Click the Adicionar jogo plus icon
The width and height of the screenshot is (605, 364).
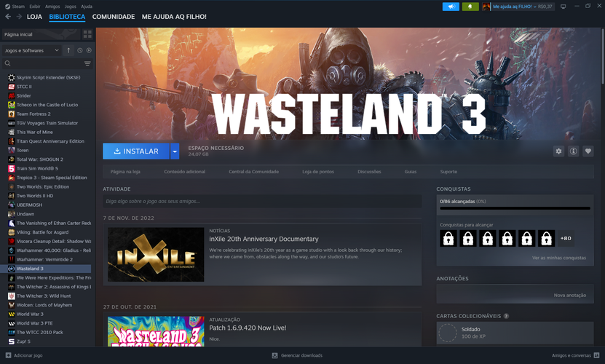(9, 355)
